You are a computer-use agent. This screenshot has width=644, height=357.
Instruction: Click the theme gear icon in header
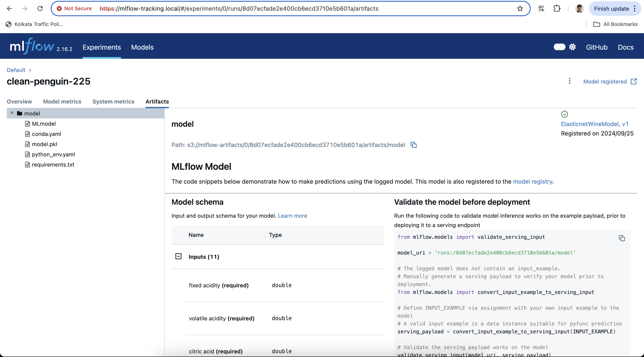tap(572, 47)
